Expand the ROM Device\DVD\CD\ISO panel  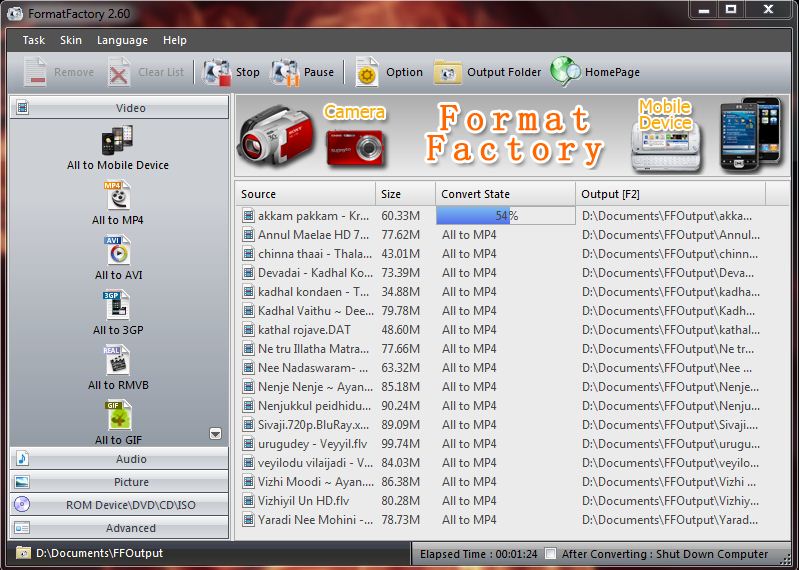(119, 505)
